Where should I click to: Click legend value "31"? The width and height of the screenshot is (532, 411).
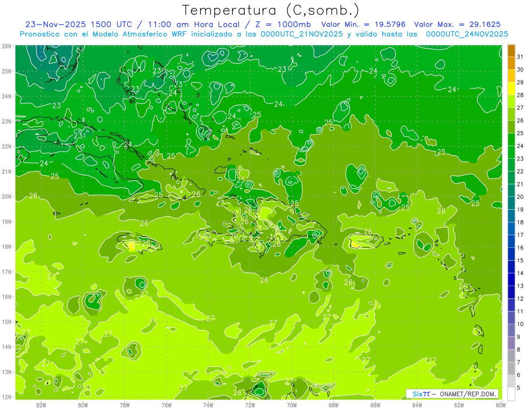point(520,57)
